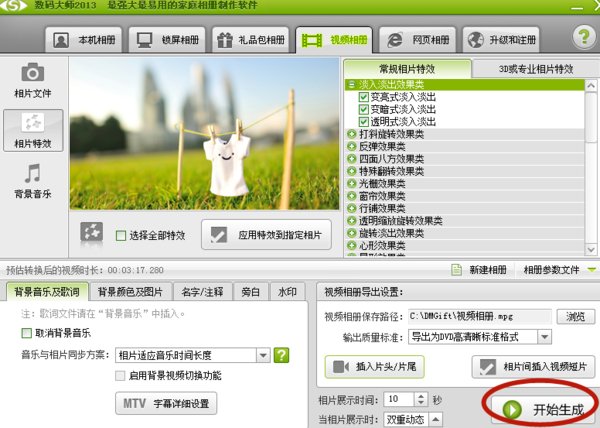Toggle 取消背景音乐 checkbox
Screen dimensions: 600x428
(26, 333)
